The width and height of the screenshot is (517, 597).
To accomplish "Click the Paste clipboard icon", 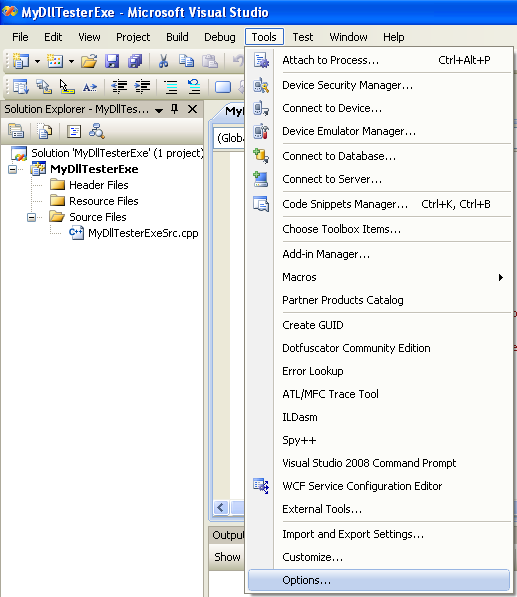I will (x=209, y=61).
